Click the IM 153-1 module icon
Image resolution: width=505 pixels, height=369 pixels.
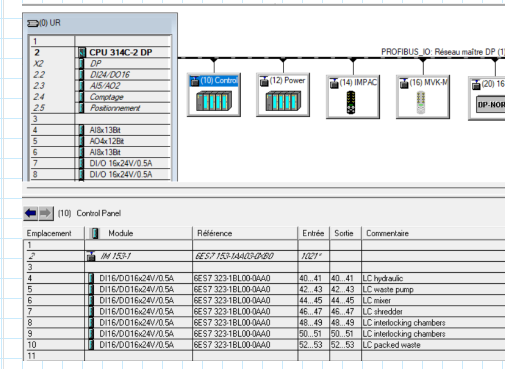click(x=91, y=256)
